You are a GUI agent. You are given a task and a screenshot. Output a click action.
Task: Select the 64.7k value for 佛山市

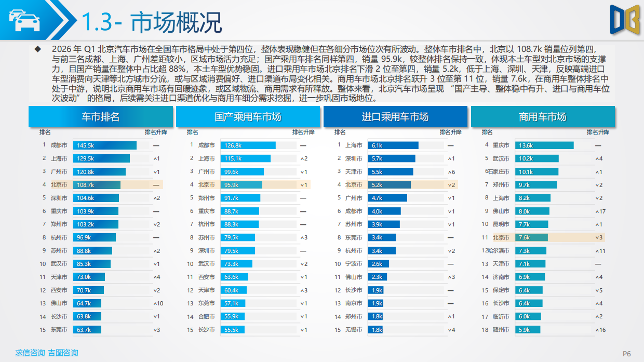coord(84,303)
